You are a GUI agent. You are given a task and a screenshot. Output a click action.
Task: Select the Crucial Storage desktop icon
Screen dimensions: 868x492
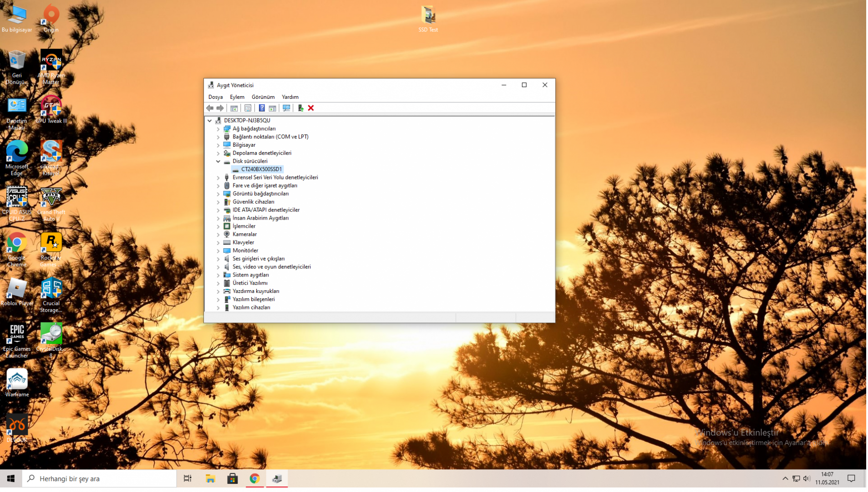[x=51, y=295]
